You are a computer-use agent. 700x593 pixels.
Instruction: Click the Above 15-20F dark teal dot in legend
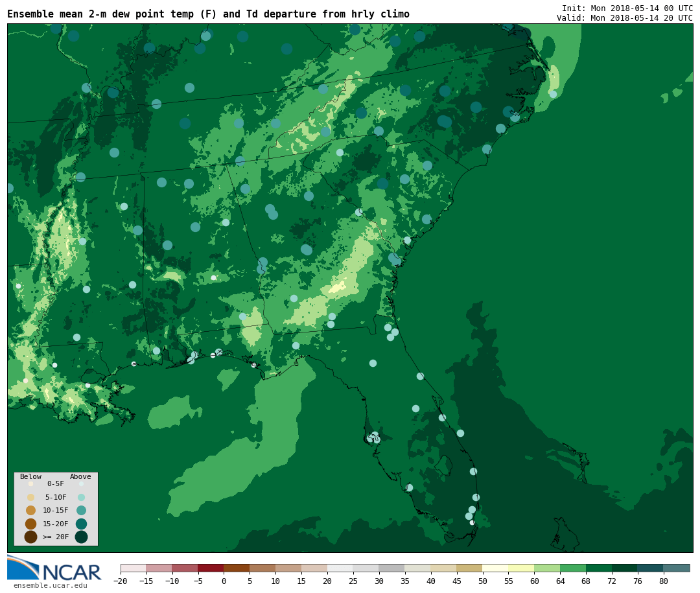81,524
